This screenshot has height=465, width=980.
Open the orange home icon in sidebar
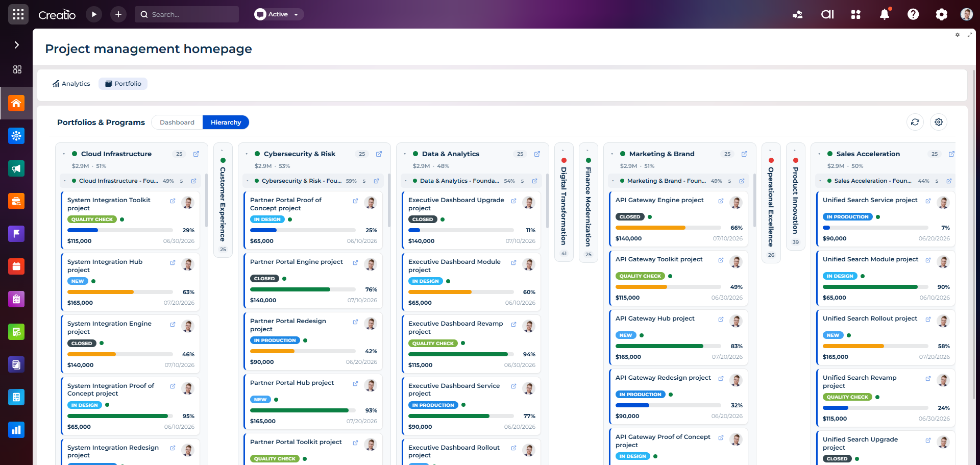(16, 103)
